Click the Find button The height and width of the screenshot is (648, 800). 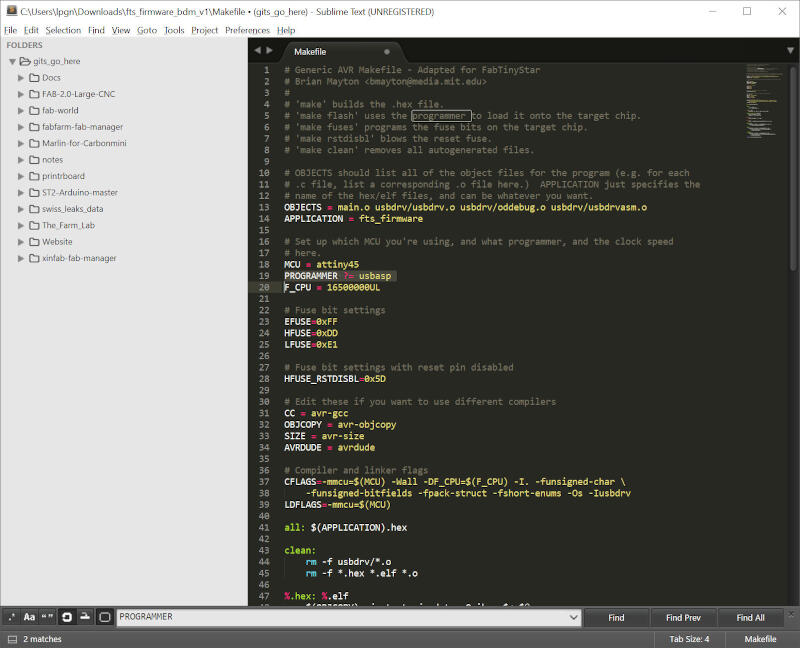click(616, 617)
